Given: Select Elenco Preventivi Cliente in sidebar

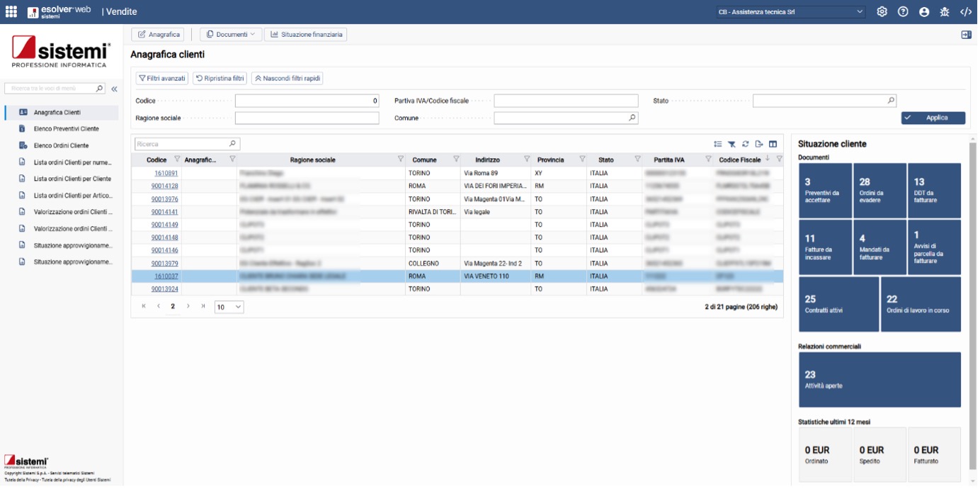Looking at the screenshot, I should click(66, 129).
